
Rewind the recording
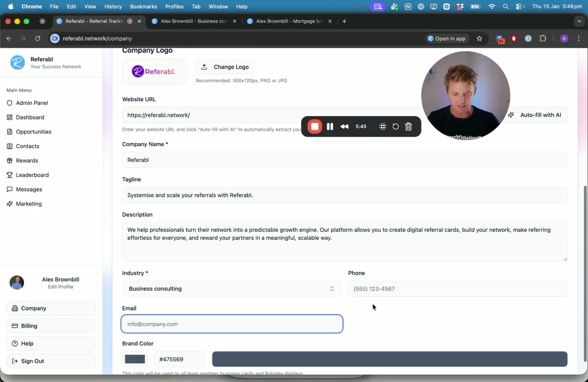pos(344,127)
